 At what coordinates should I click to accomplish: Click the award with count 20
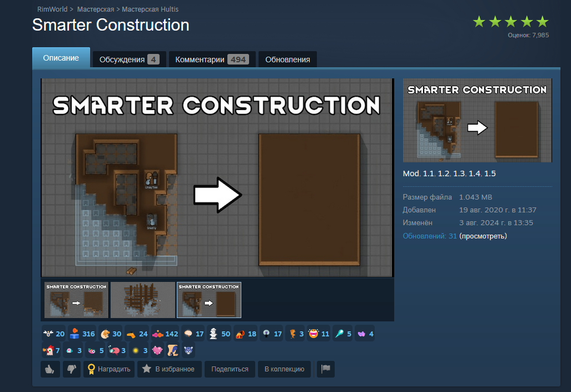(53, 334)
